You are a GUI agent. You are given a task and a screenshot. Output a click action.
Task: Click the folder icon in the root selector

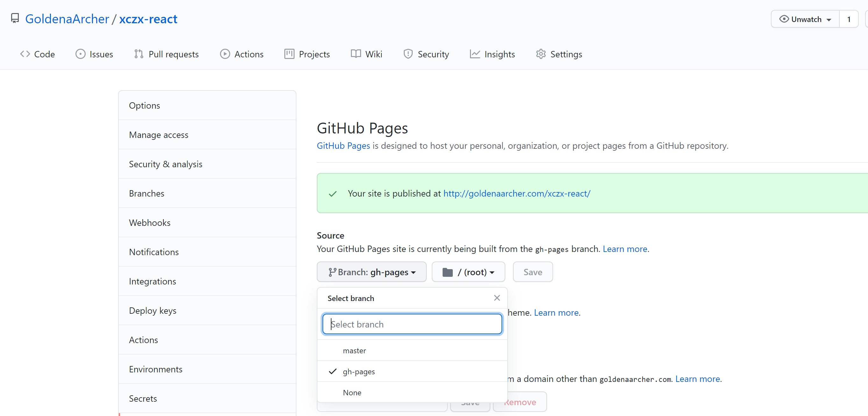[447, 272]
